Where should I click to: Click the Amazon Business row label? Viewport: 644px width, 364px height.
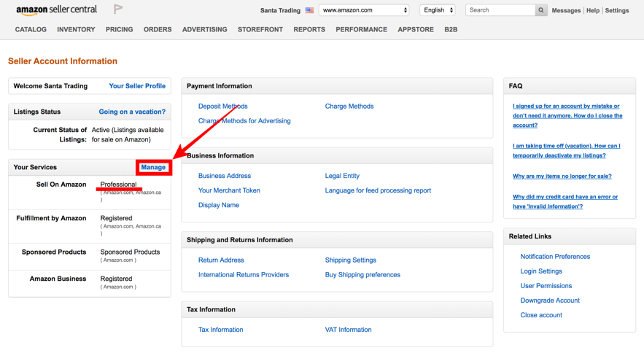[58, 279]
